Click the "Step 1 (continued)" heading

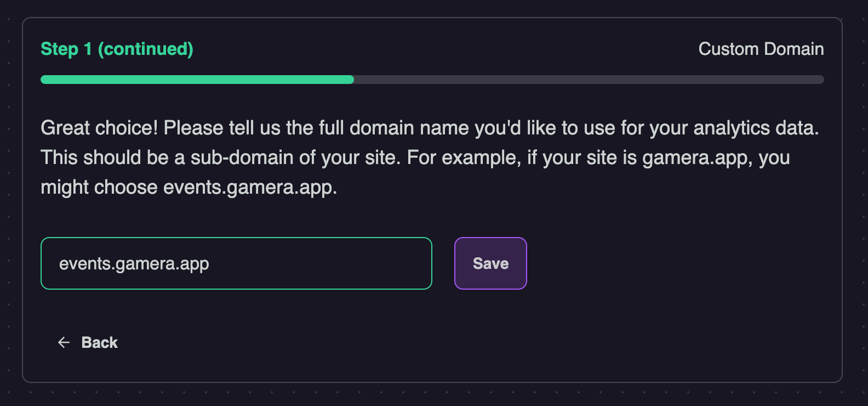(x=117, y=49)
